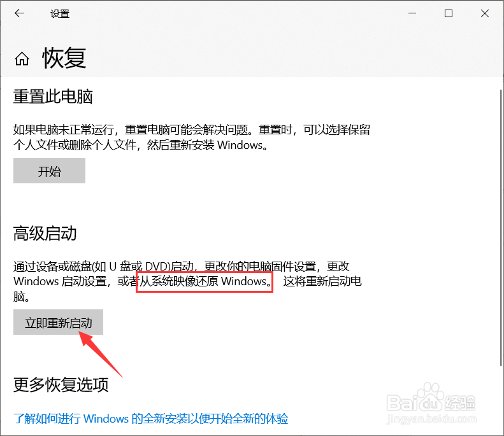Click the 恢复 page title
This screenshot has height=436, width=504.
tap(64, 58)
